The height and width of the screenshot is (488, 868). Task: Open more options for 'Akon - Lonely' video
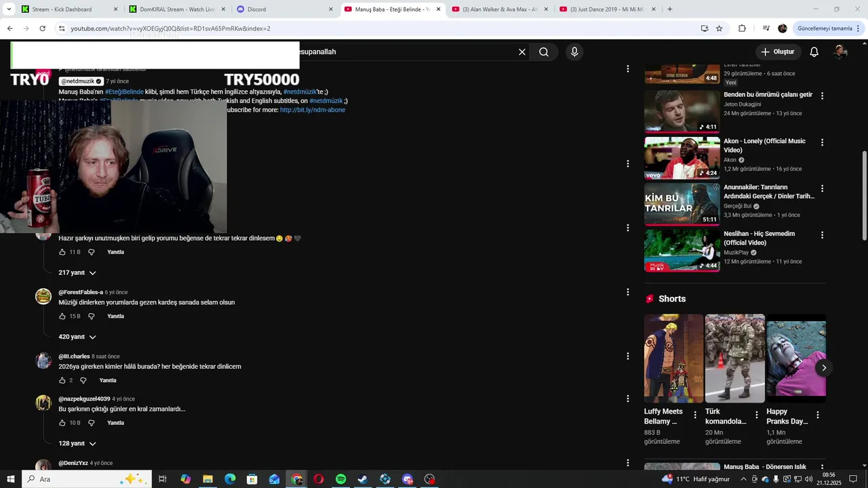tap(822, 142)
